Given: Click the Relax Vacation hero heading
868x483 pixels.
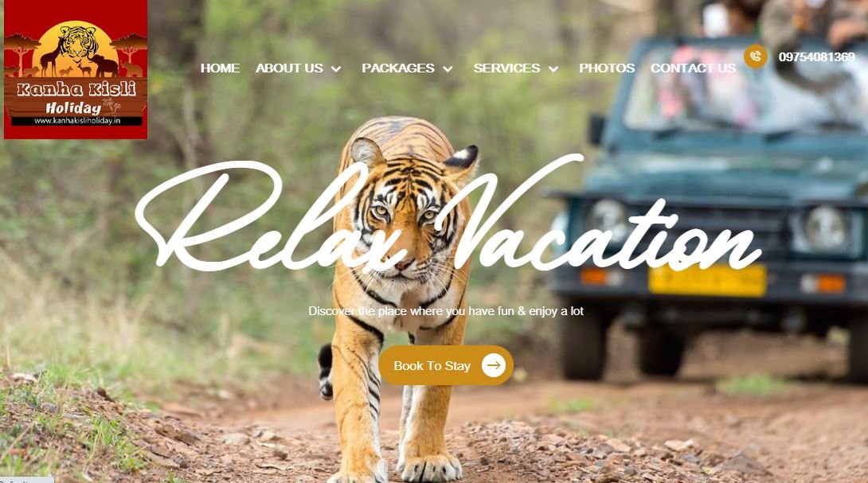Looking at the screenshot, I should 448,213.
